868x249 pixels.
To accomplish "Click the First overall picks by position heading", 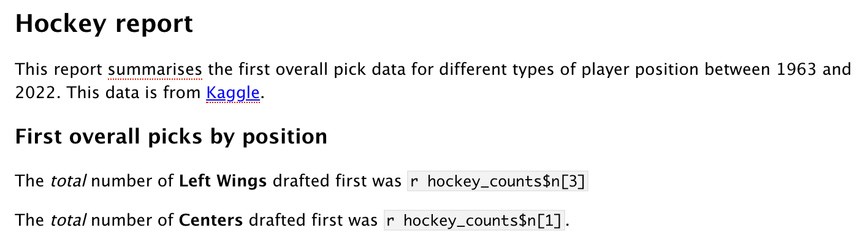I will tap(170, 136).
